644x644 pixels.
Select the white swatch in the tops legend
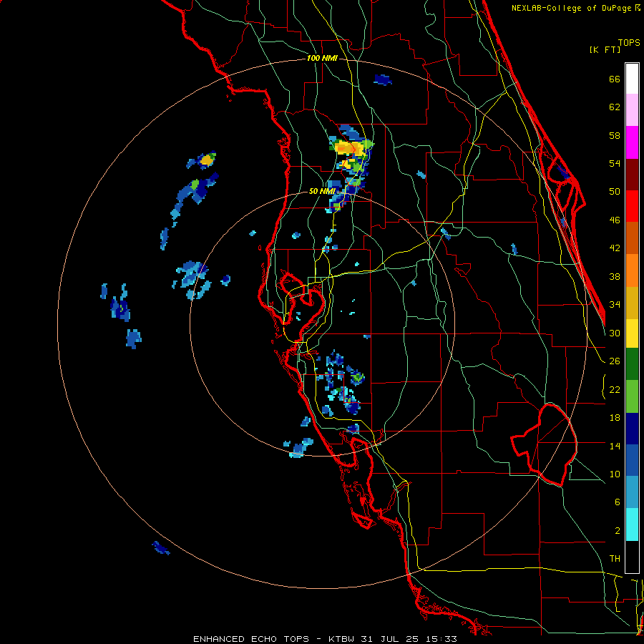coord(632,79)
